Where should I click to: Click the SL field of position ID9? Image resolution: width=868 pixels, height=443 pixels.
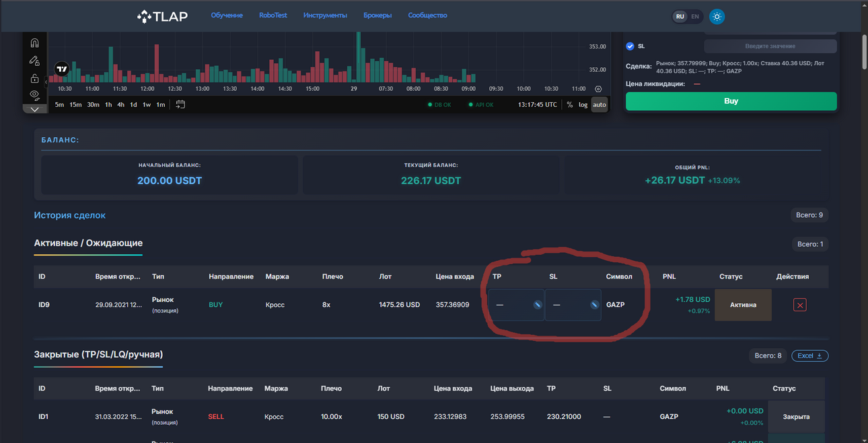click(573, 305)
